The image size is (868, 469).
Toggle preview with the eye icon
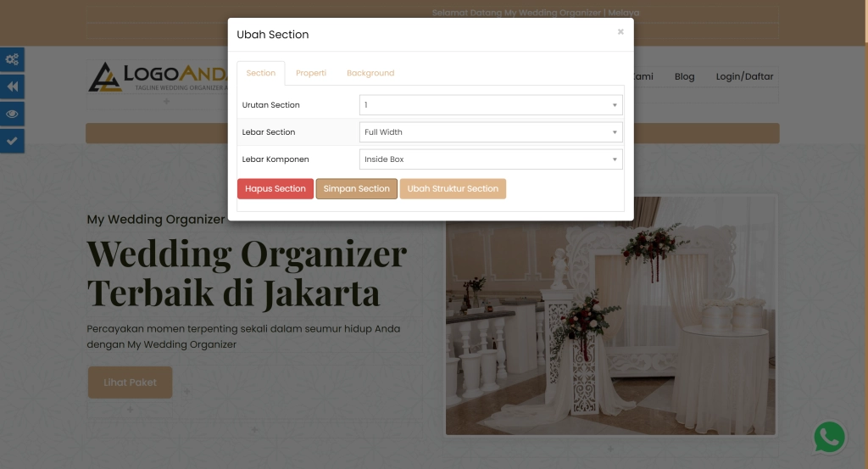[x=12, y=114]
